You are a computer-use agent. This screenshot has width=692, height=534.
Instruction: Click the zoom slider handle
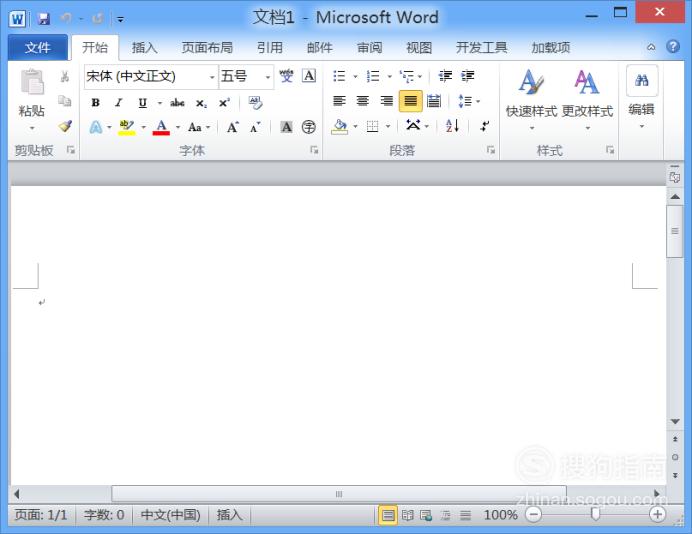(x=595, y=514)
